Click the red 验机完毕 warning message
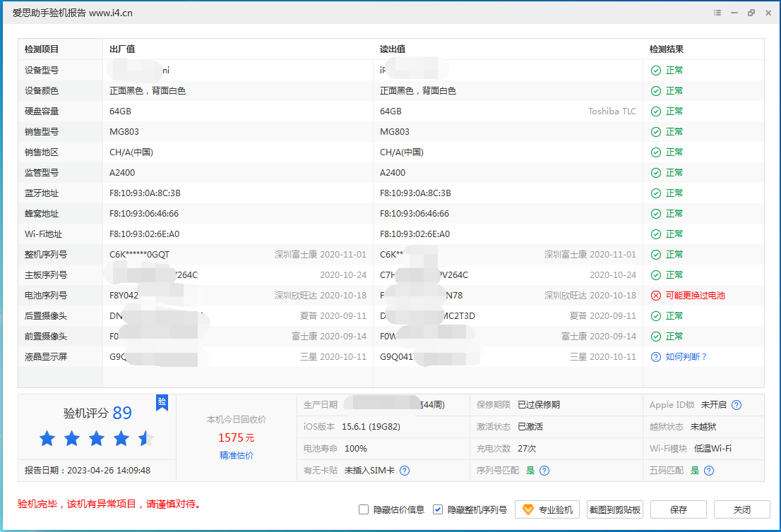The height and width of the screenshot is (532, 781). tap(109, 504)
